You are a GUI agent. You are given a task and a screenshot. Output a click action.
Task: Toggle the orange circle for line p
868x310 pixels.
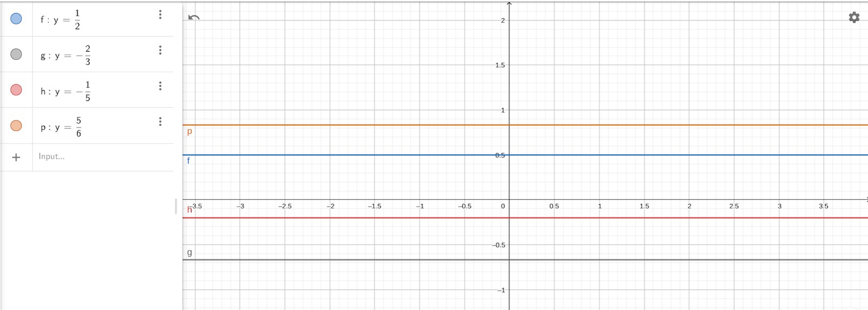point(16,126)
